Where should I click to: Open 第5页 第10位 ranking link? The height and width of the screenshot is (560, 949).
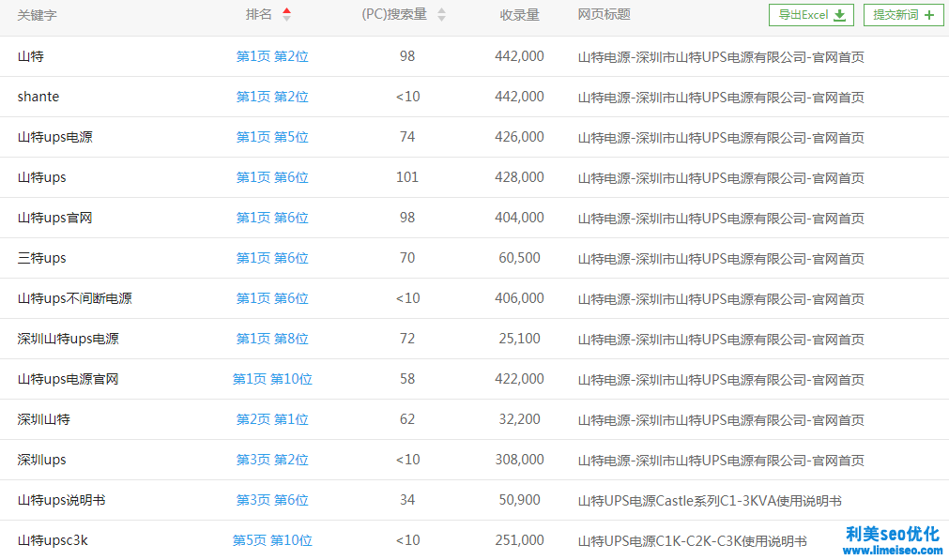coord(272,540)
